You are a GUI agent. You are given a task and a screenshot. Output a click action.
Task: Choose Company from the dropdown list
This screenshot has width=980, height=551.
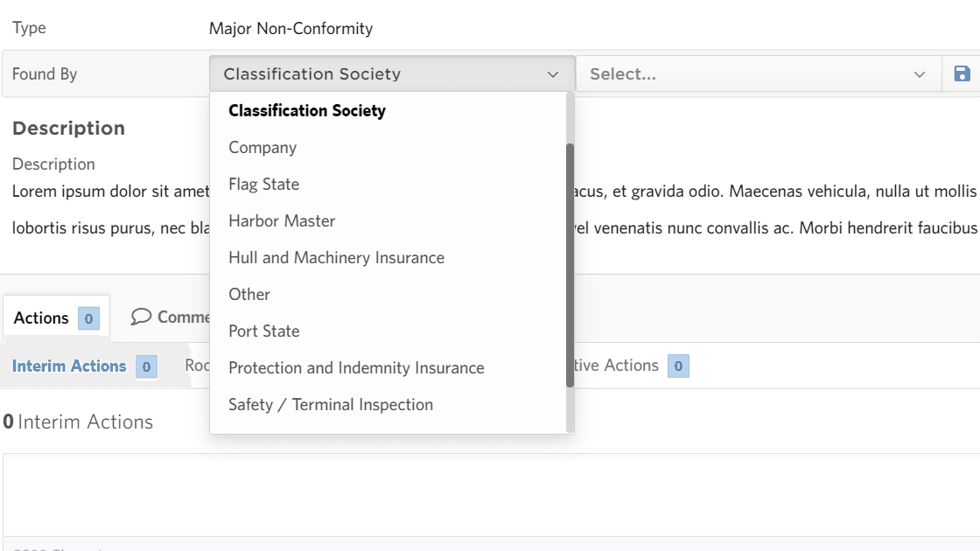(x=262, y=148)
